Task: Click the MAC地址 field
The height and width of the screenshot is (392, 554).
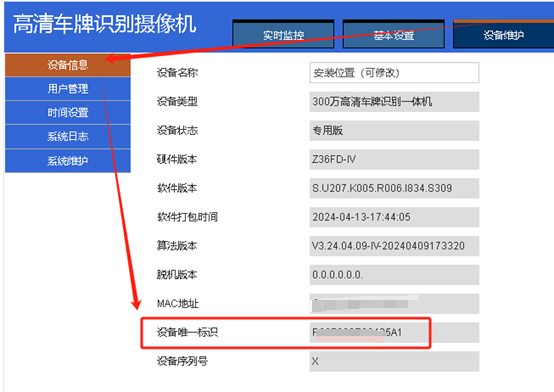Action: pyautogui.click(x=394, y=304)
